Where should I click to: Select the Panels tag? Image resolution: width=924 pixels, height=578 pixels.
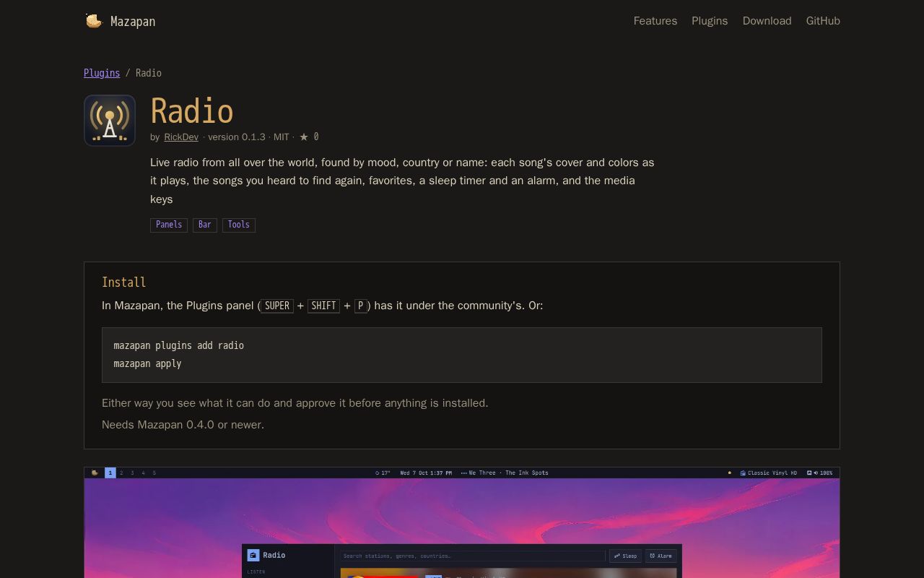pos(169,225)
